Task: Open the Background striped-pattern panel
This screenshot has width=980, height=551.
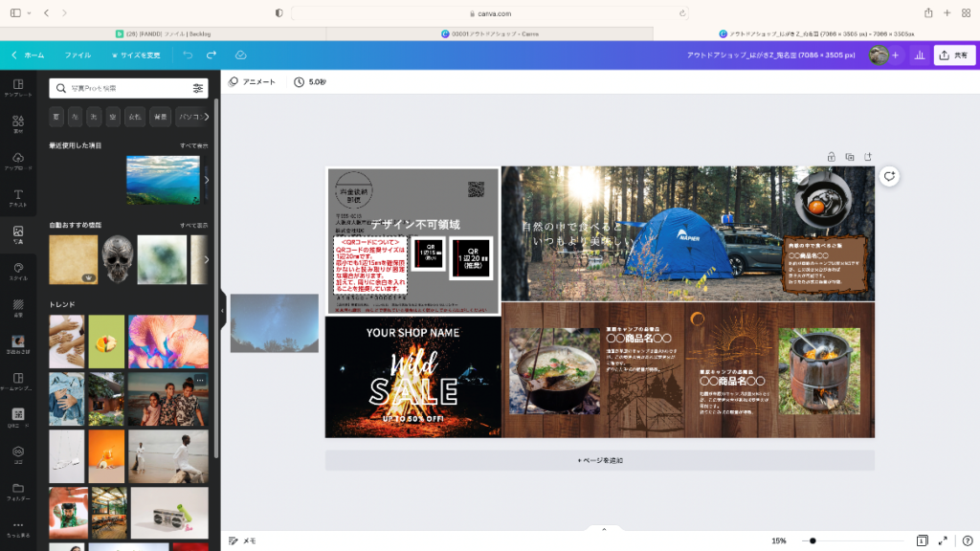Action: coord(18,308)
